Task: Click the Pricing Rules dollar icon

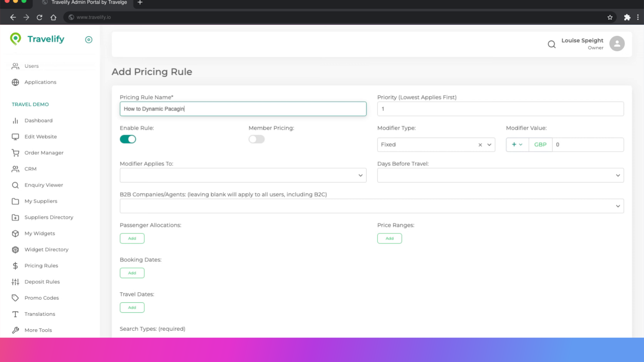Action: coord(15,266)
